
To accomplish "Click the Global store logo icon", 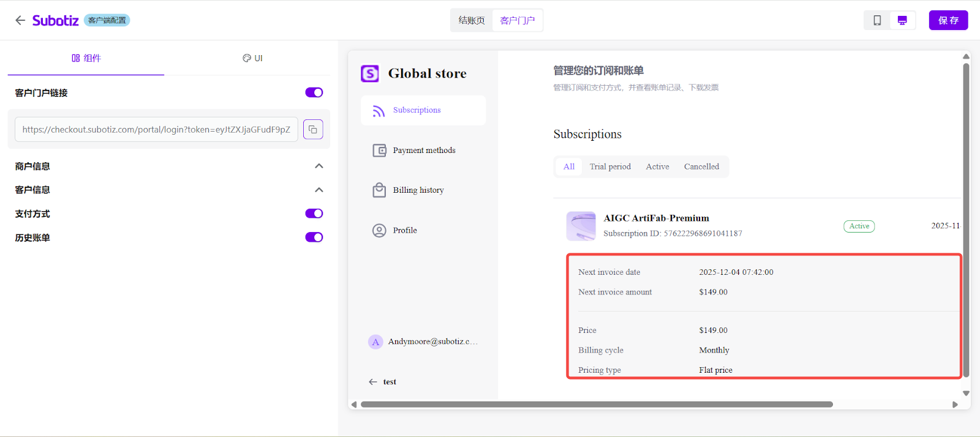I will click(370, 73).
